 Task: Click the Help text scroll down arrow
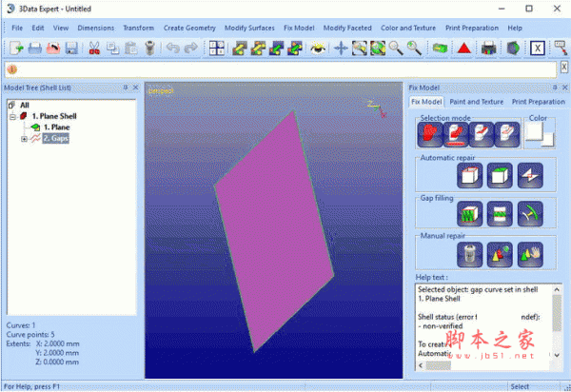(557, 355)
